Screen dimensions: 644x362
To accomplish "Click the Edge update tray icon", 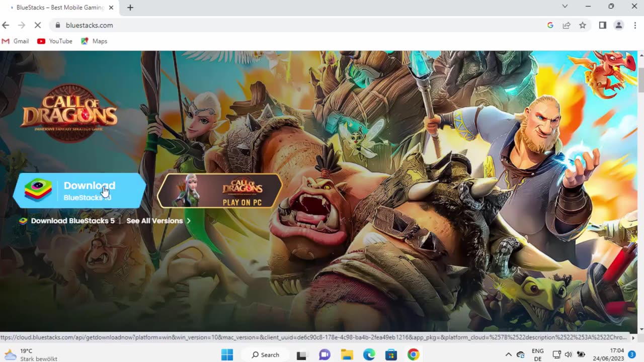I will [x=521, y=355].
